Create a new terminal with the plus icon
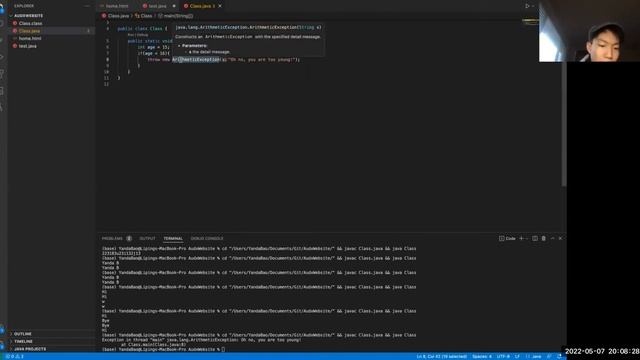Image resolution: width=640 pixels, height=360 pixels. (521, 238)
